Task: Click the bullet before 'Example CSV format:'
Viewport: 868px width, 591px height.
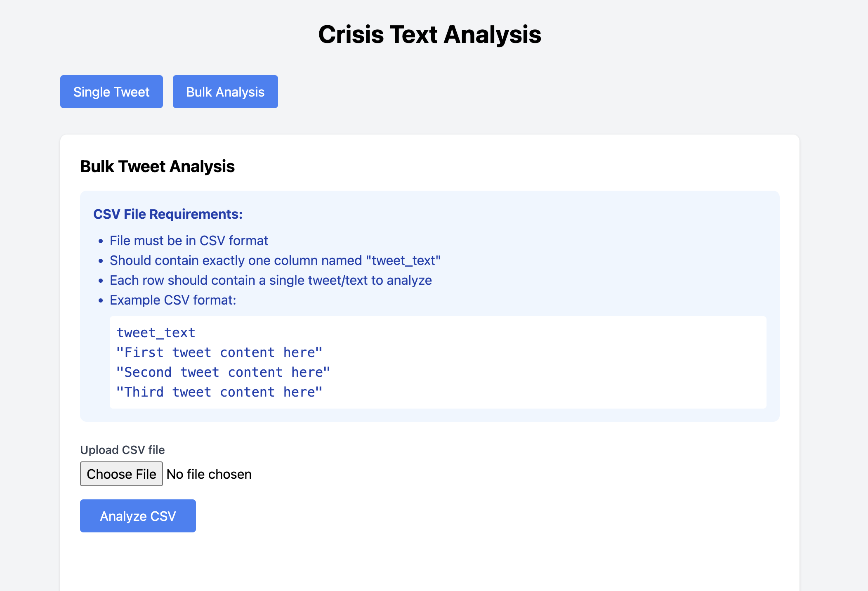Action: (x=101, y=300)
